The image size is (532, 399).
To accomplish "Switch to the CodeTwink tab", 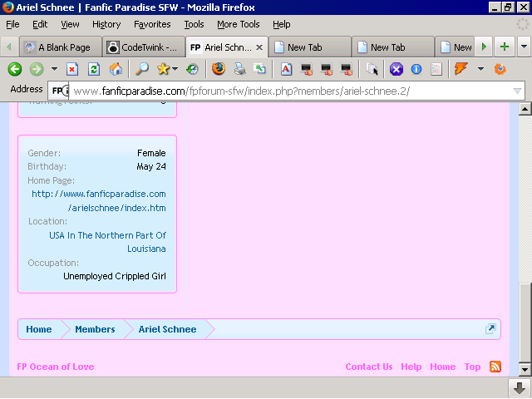I will coord(144,47).
